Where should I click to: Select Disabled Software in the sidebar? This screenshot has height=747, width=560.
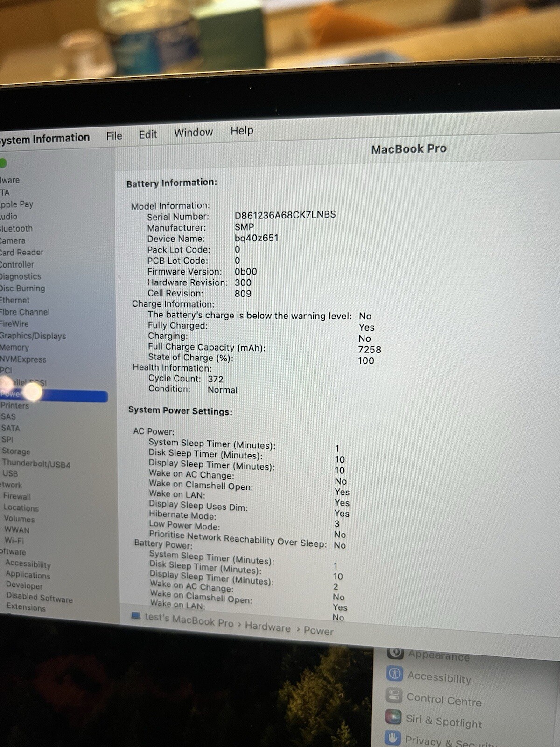[40, 598]
